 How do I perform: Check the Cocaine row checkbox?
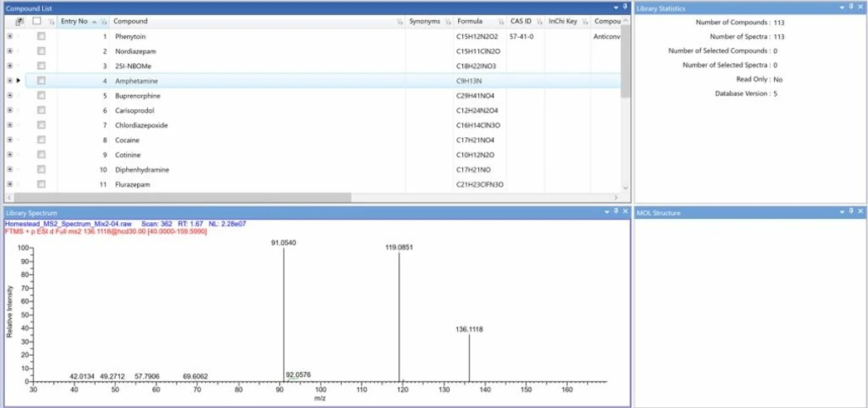click(41, 140)
